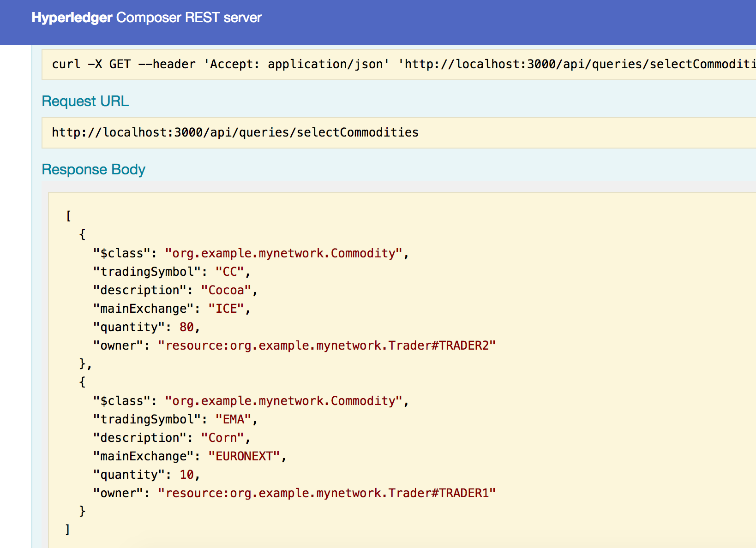756x548 pixels.
Task: Click the description "Cocoa" value
Action: tap(226, 290)
